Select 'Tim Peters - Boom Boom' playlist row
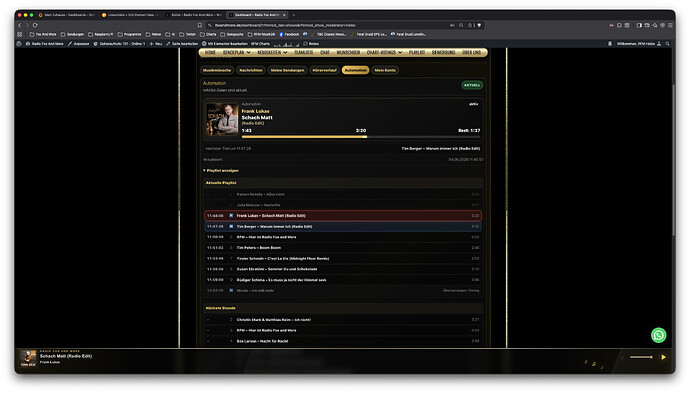Viewport: 690px width, 393px height. [343, 248]
